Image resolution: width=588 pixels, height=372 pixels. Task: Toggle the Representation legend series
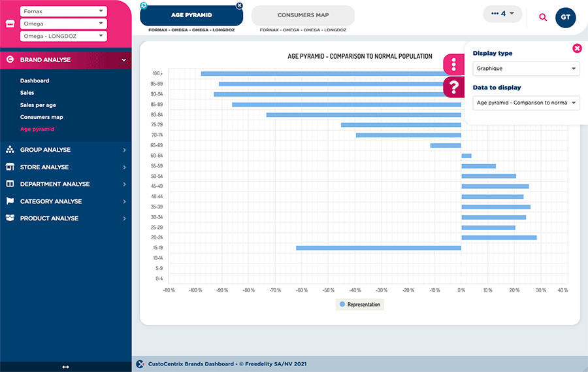click(x=359, y=305)
